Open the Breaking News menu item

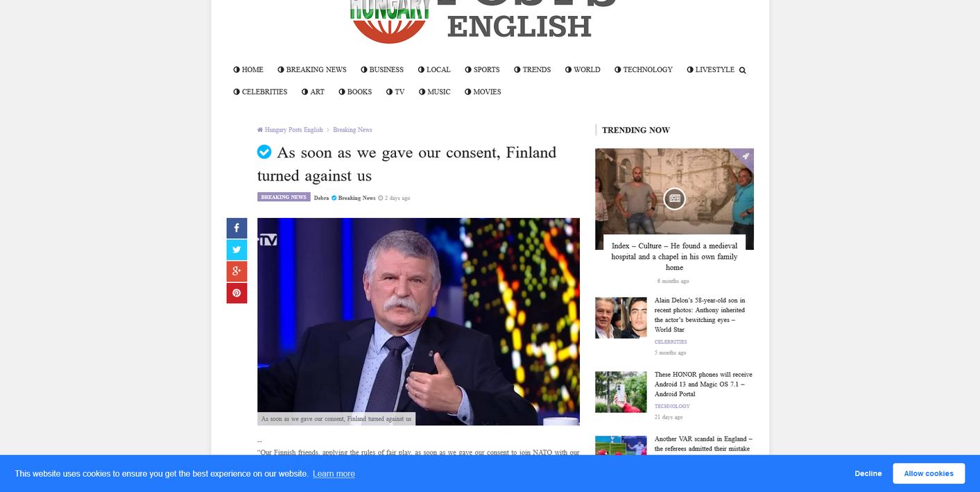312,69
